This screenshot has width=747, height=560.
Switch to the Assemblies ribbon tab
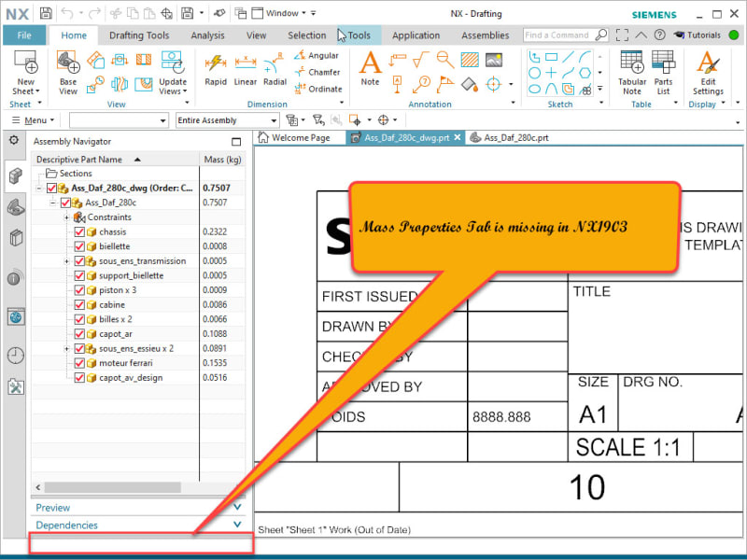(485, 35)
